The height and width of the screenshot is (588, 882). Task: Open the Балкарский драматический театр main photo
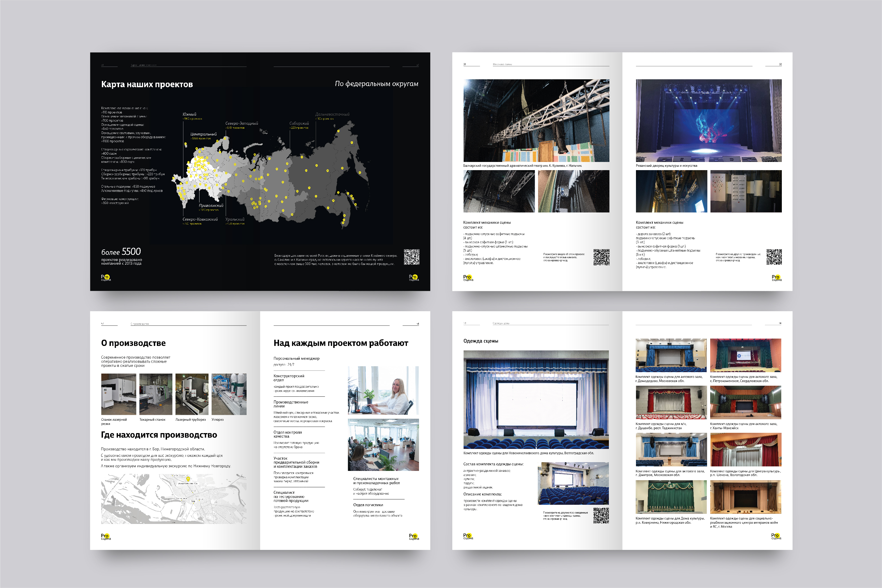click(536, 120)
